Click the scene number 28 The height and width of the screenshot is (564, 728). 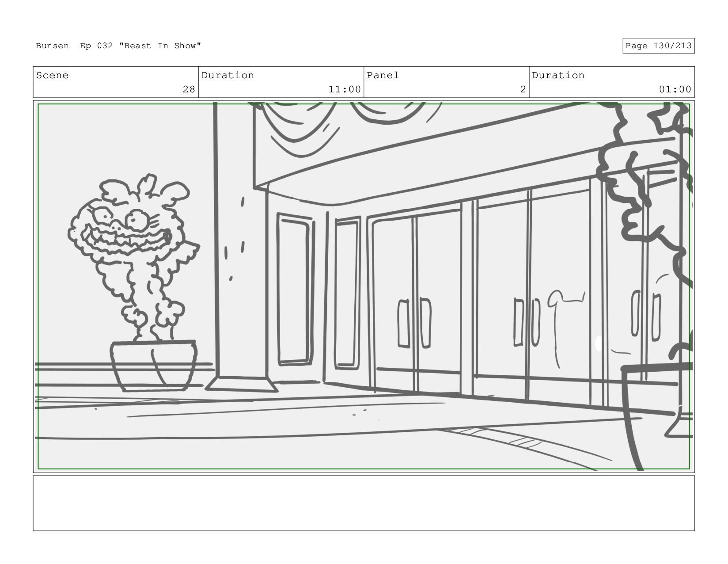click(189, 89)
